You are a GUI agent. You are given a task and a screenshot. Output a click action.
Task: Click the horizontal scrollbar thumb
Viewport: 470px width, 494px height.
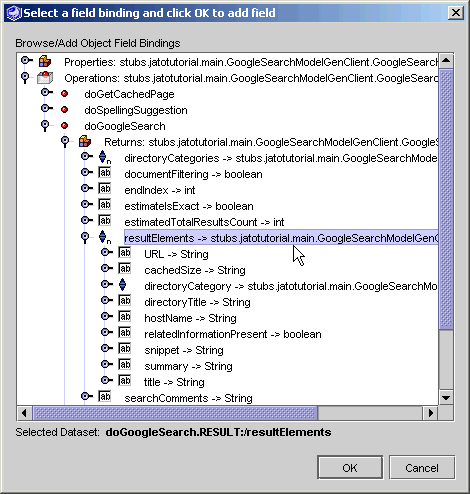175,413
